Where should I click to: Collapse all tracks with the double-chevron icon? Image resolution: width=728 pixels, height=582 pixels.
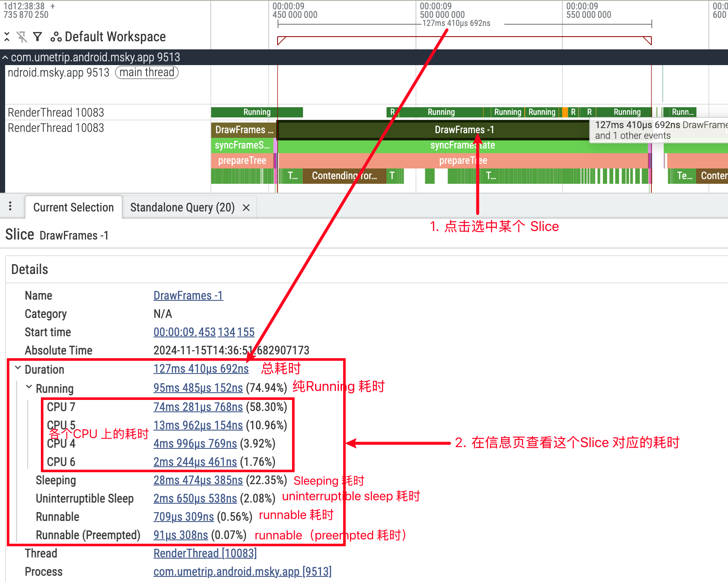pos(7,37)
